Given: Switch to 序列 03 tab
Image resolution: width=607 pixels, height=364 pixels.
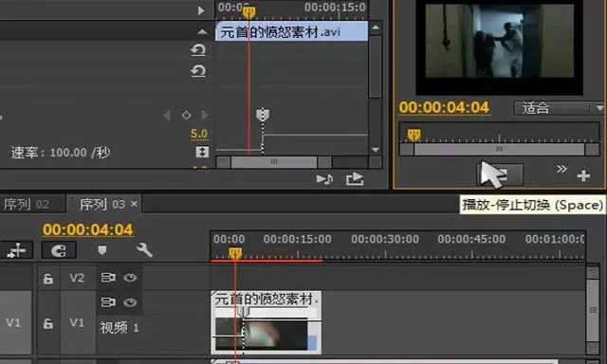Looking at the screenshot, I should [102, 204].
